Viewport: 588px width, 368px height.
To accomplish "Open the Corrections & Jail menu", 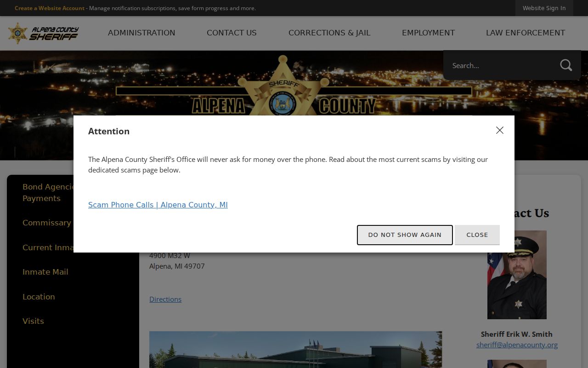I will pos(329,33).
